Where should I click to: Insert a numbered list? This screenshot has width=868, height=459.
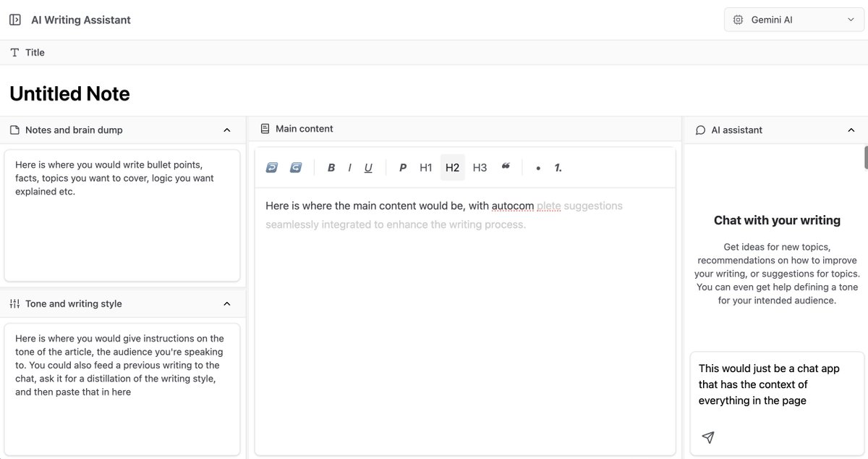click(x=558, y=167)
